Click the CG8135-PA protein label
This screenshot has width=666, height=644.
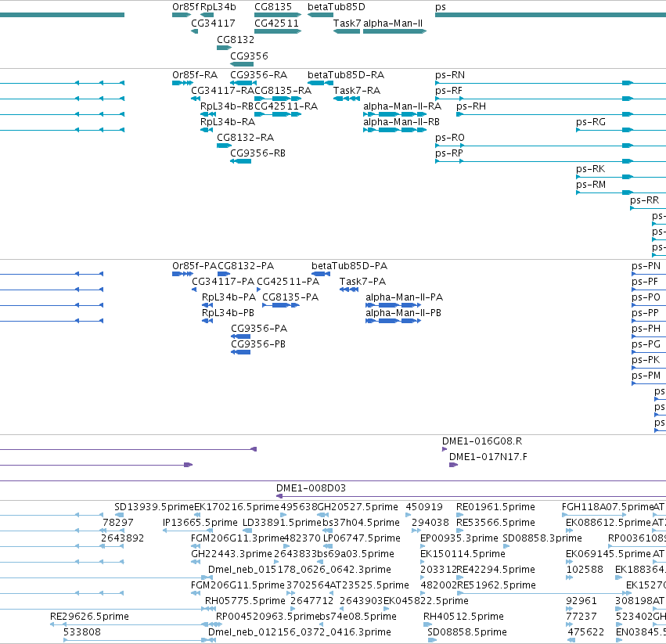290,297
